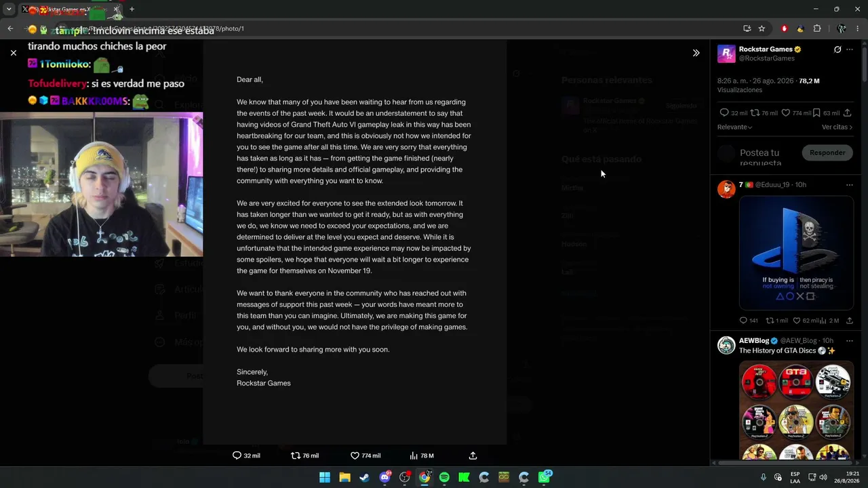Like the post with 774 mil heart in side panel
The height and width of the screenshot is (488, 868).
(786, 113)
